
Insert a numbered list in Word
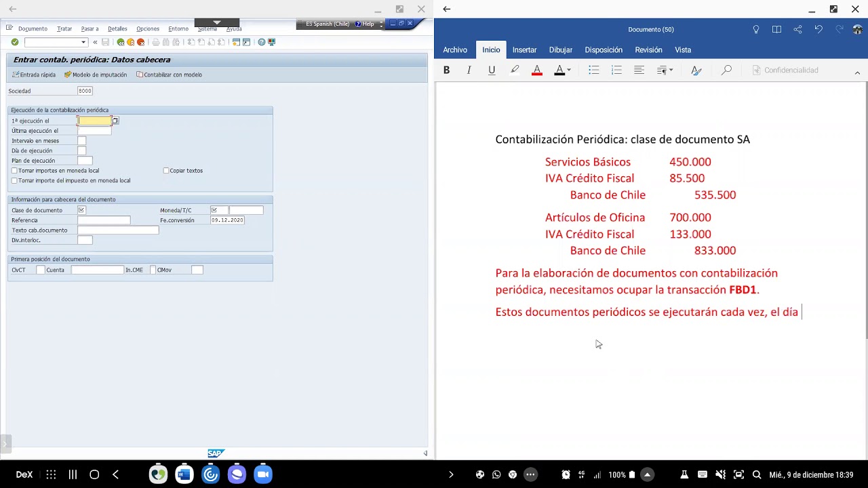pyautogui.click(x=616, y=70)
